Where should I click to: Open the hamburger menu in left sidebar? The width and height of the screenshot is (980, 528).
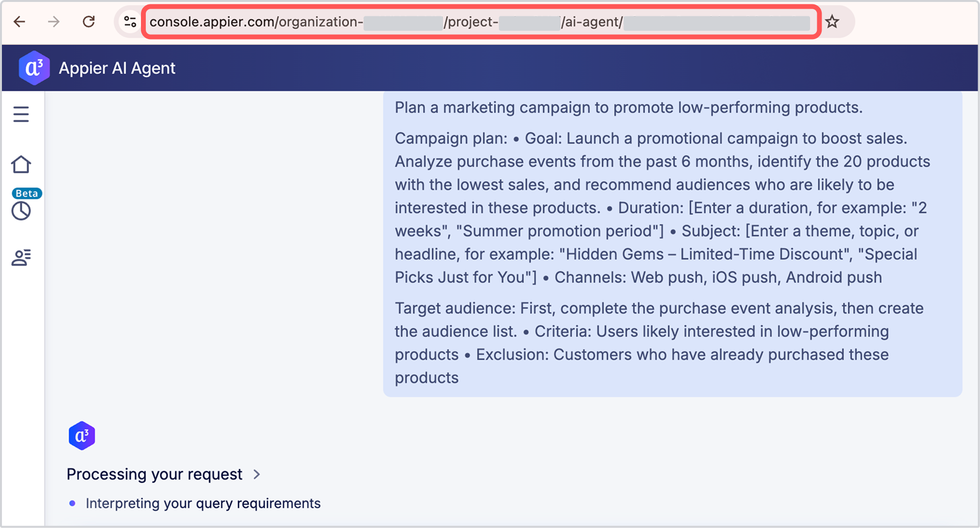[x=21, y=114]
